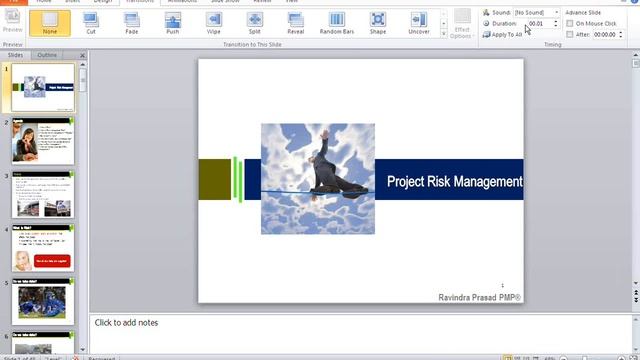Select slide 5 thumbnail with football photo

tap(43, 302)
